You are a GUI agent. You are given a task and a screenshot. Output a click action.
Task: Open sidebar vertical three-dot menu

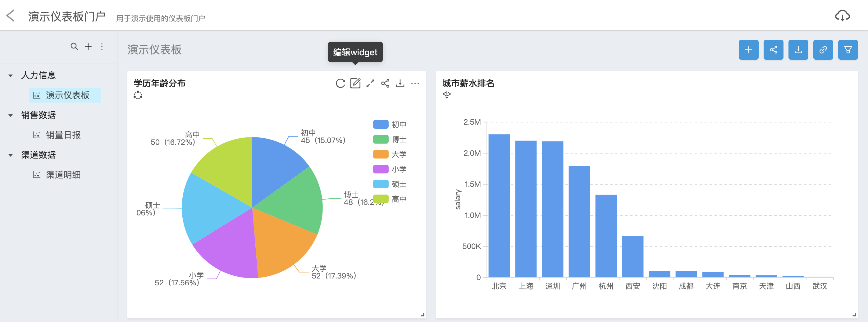click(102, 47)
